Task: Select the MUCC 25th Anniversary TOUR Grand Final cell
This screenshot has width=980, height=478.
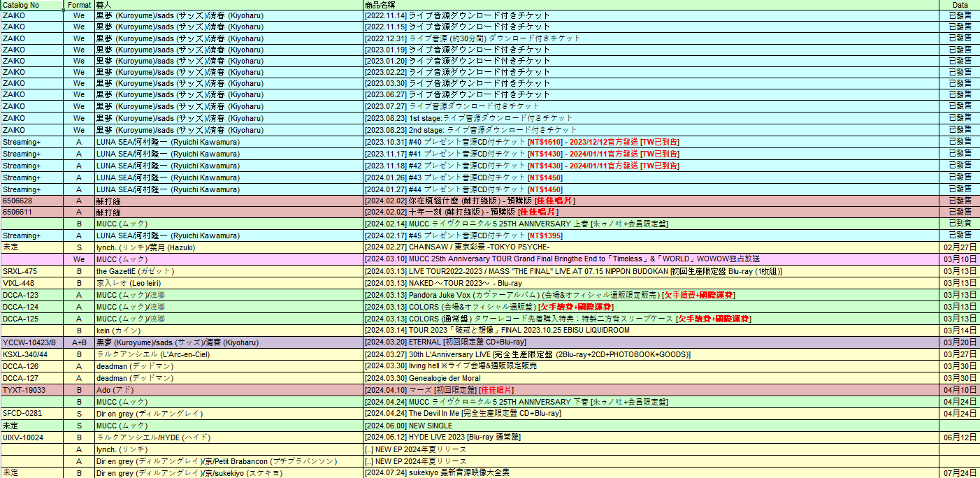Action: pos(651,259)
